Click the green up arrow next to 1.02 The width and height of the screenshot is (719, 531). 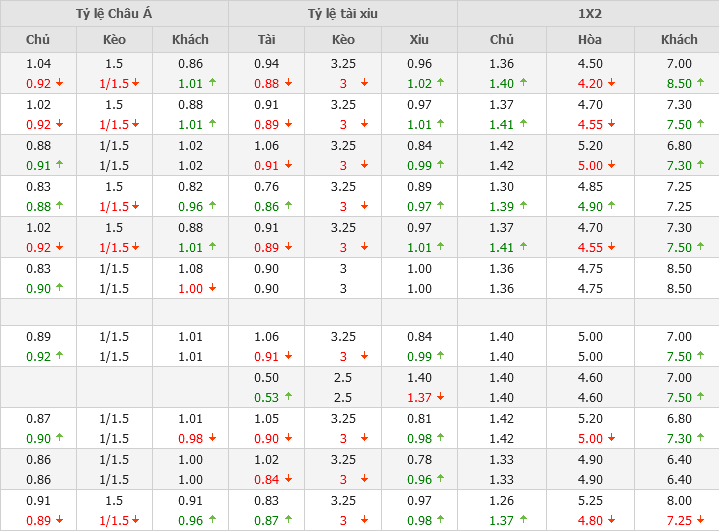pyautogui.click(x=441, y=84)
